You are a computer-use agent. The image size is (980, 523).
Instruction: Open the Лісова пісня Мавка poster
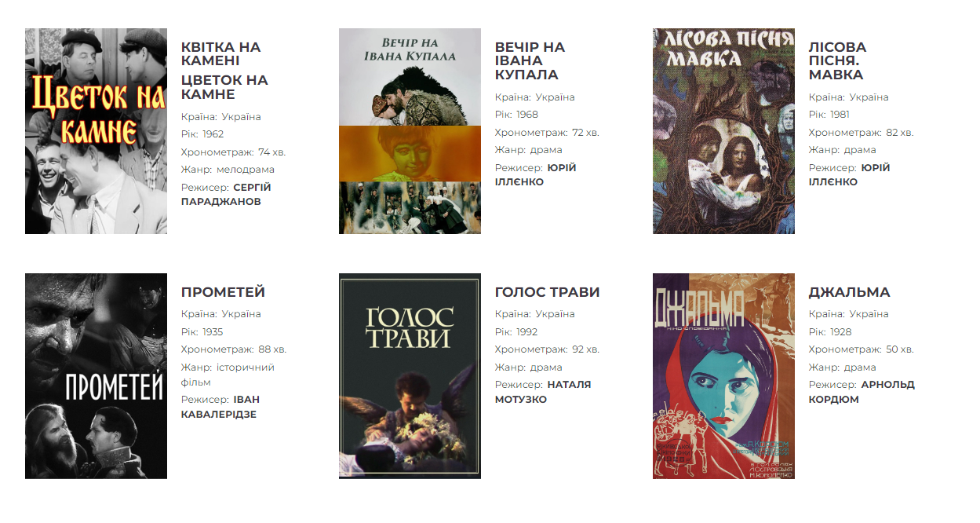[x=723, y=131]
